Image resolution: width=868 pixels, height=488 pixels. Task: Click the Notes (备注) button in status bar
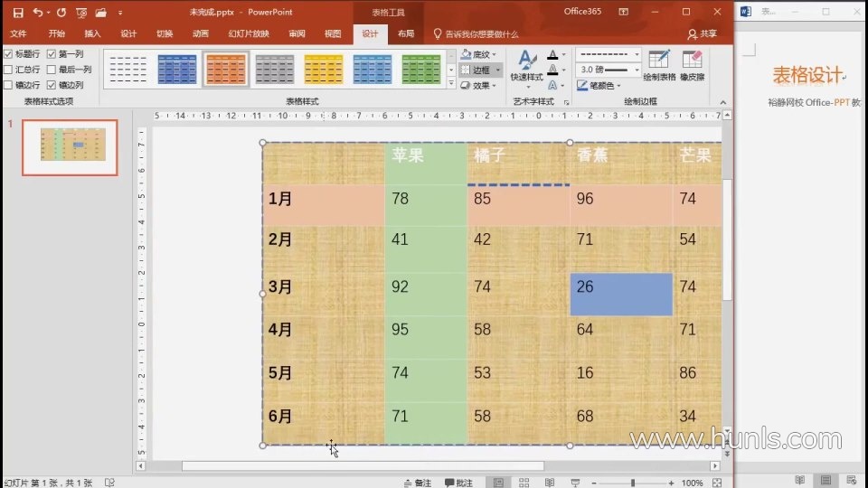tap(418, 483)
